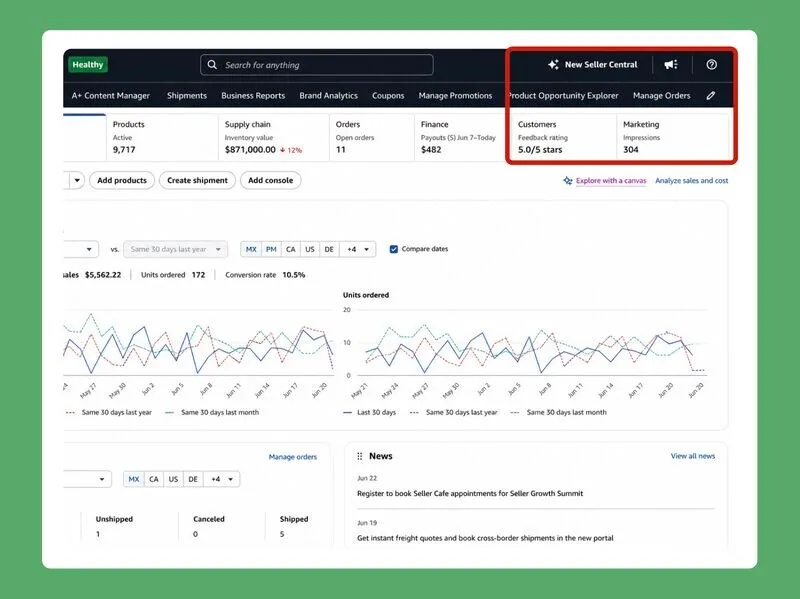Open the Customers feedback rating card

coord(563,137)
